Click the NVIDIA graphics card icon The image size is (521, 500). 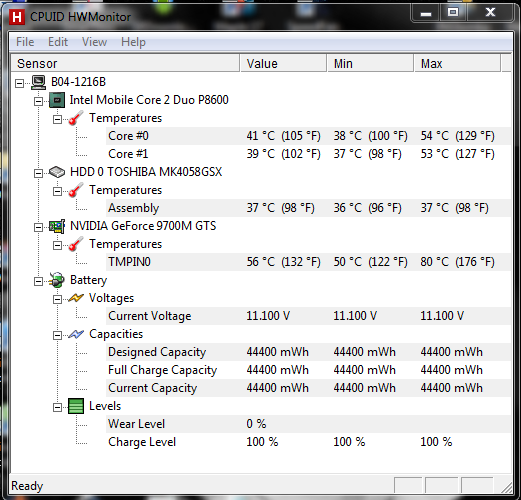[x=57, y=226]
